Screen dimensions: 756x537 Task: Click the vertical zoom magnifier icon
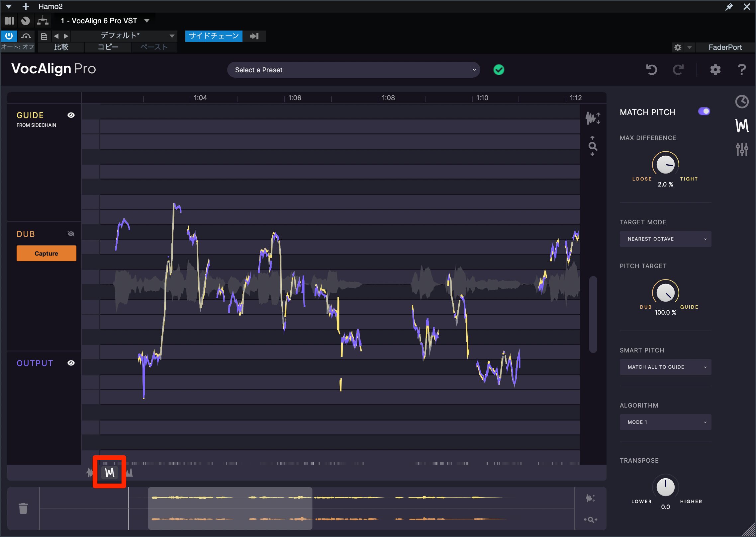(x=593, y=146)
